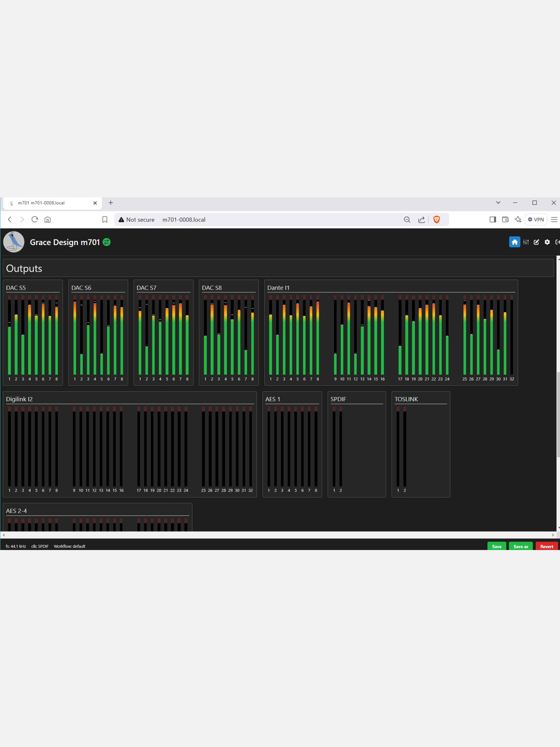Click the "Workflow: default" status entry

tap(70, 546)
